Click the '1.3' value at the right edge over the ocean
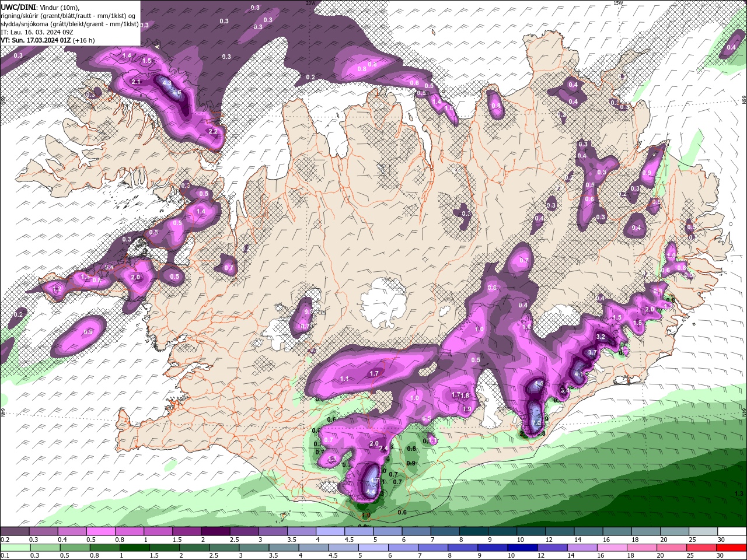Screen dimensions: 747x560 coord(739,494)
